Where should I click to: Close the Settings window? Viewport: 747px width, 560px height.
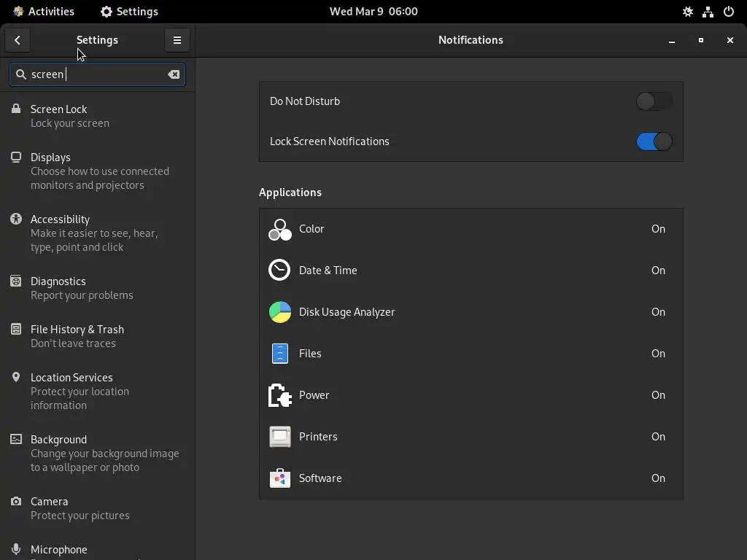pyautogui.click(x=729, y=41)
